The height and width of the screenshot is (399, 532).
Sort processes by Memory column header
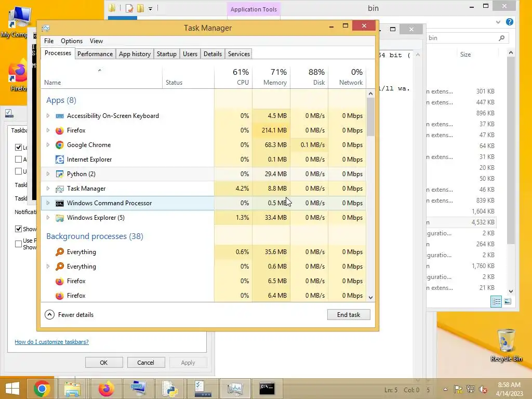point(271,77)
